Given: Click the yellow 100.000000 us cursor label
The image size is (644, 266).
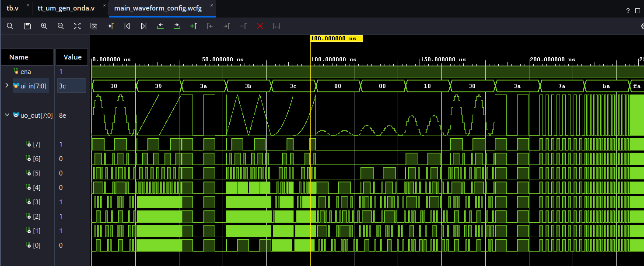Looking at the screenshot, I should click(336, 38).
